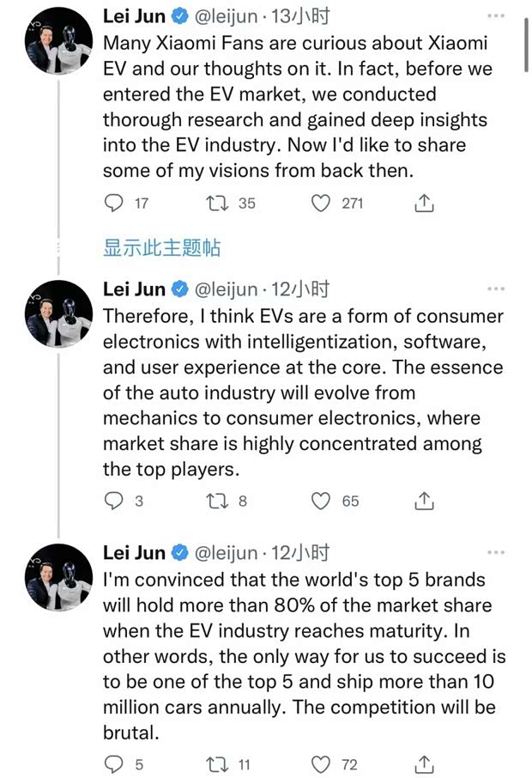
Task: Like the tweet with 72 likes
Action: pos(321,763)
